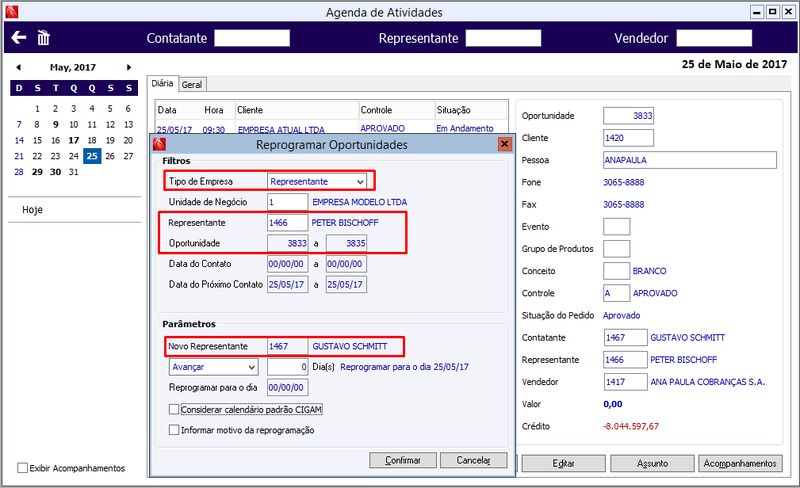This screenshot has height=488, width=800.
Task: Click Data do Próximo Contato end field
Action: (346, 284)
